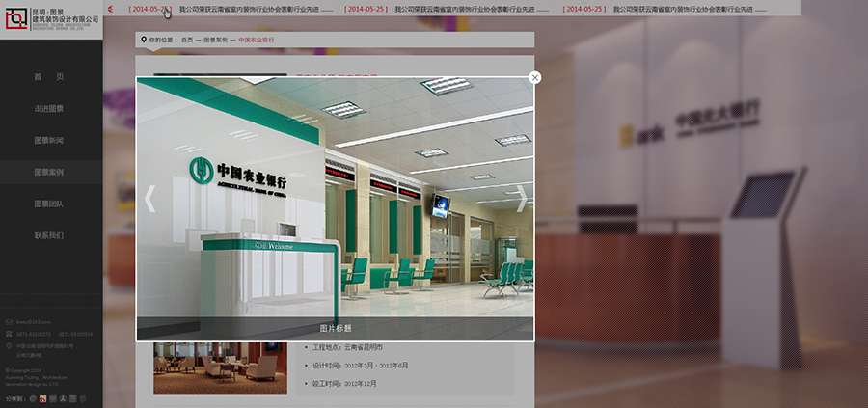Click the first [2014-05-25] date in ticker
Screen dimensions: 868x408
[x=150, y=10]
